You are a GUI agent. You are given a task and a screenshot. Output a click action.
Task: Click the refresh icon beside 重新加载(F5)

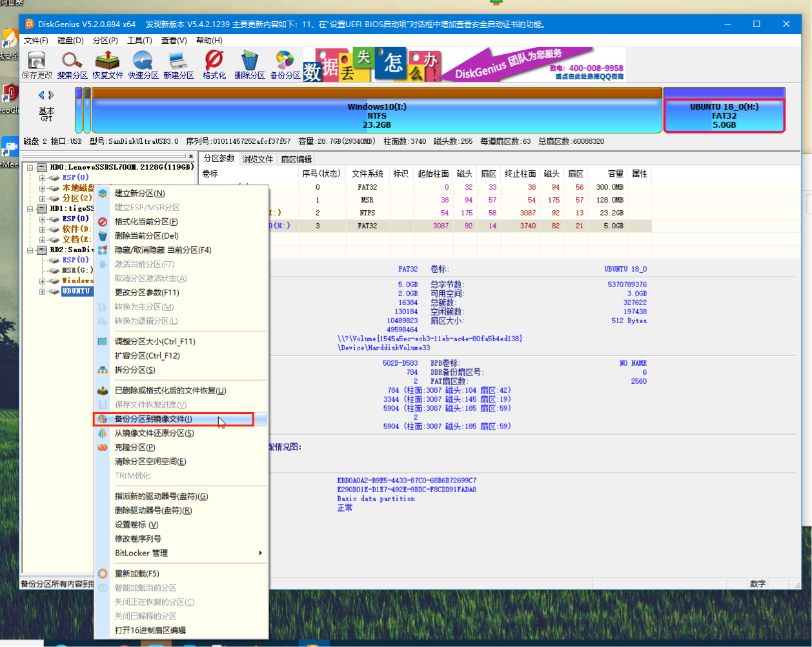point(102,573)
